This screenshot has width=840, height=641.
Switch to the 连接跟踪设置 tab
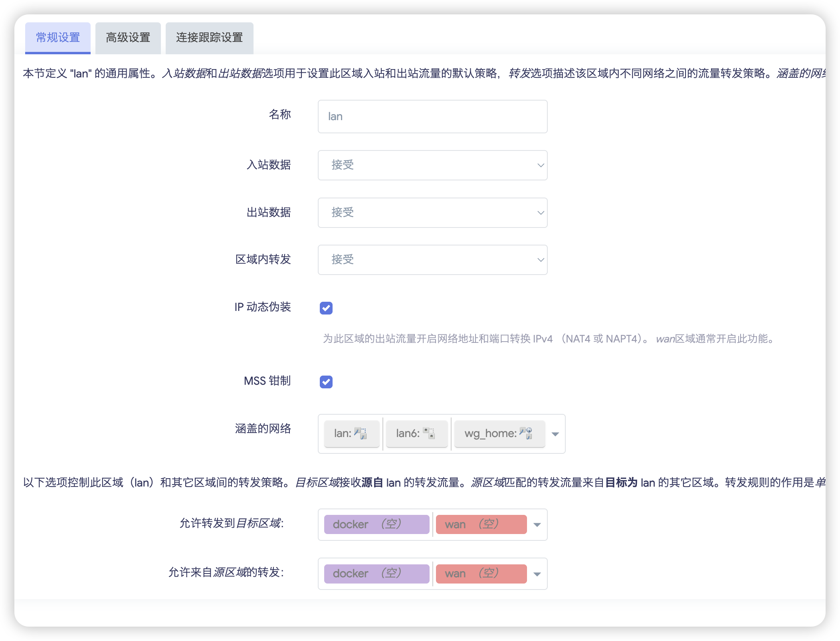(209, 38)
